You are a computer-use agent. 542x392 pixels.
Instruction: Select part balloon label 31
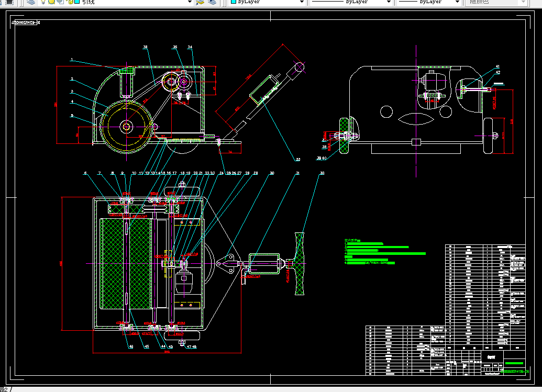297,173
